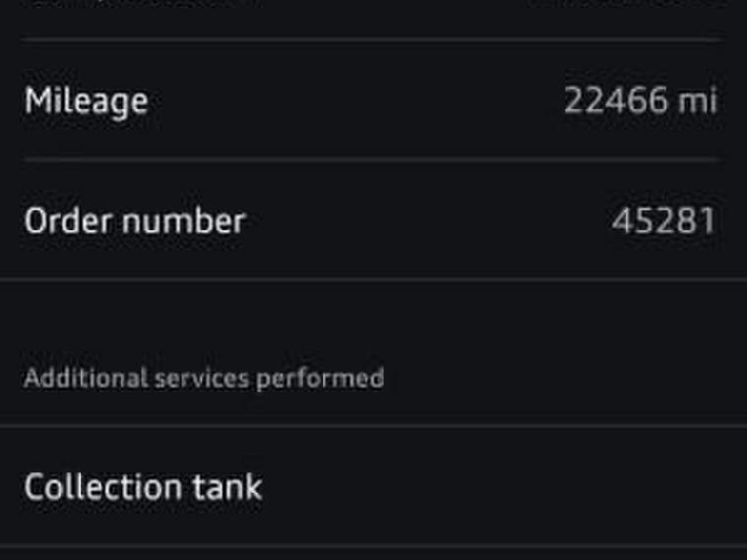Viewport: 747px width, 560px height.
Task: Select the 22466 mi mileage value
Action: coord(640,100)
